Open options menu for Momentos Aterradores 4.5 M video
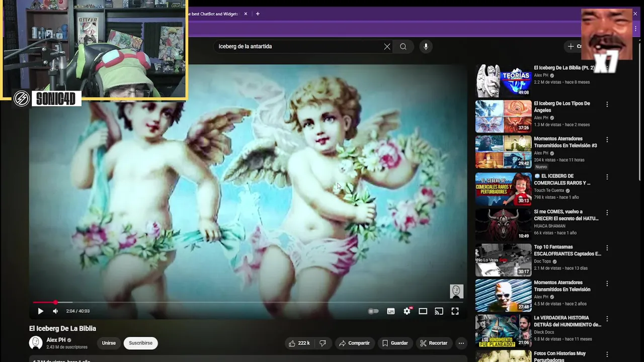 (607, 284)
